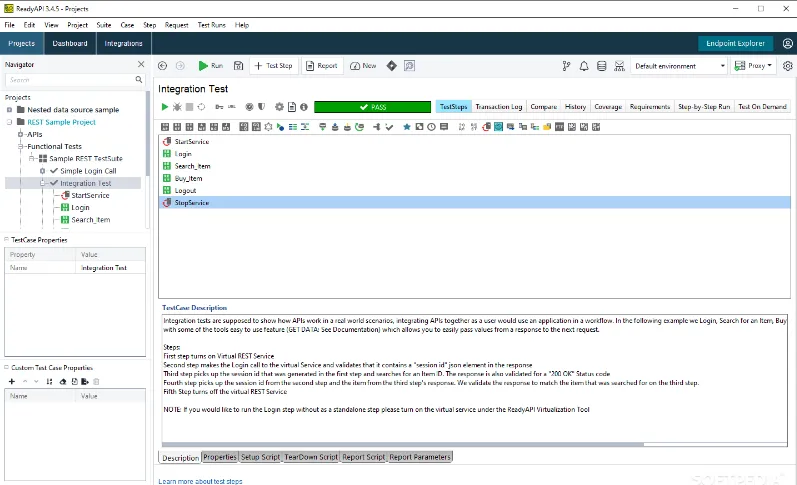Add a custom property with plus icon

[12, 381]
